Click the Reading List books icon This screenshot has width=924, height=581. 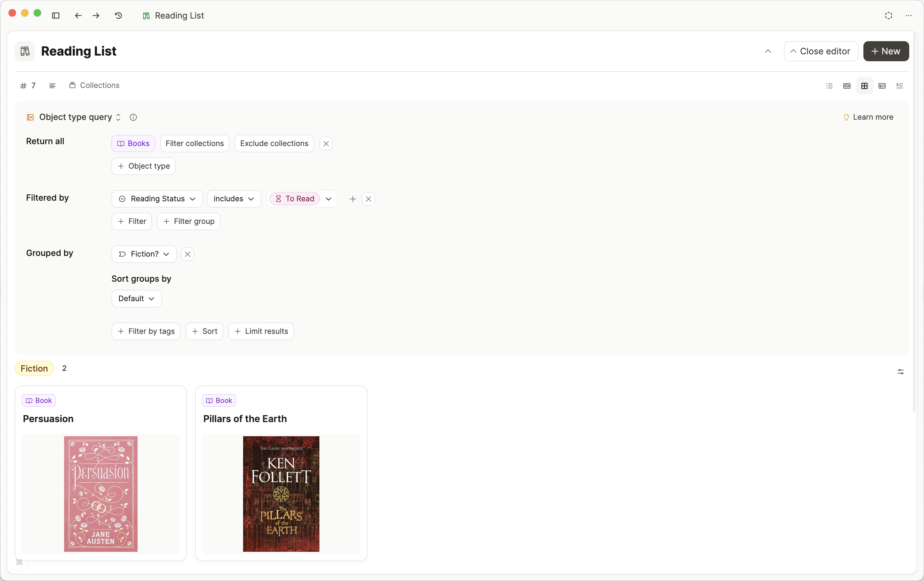(25, 51)
